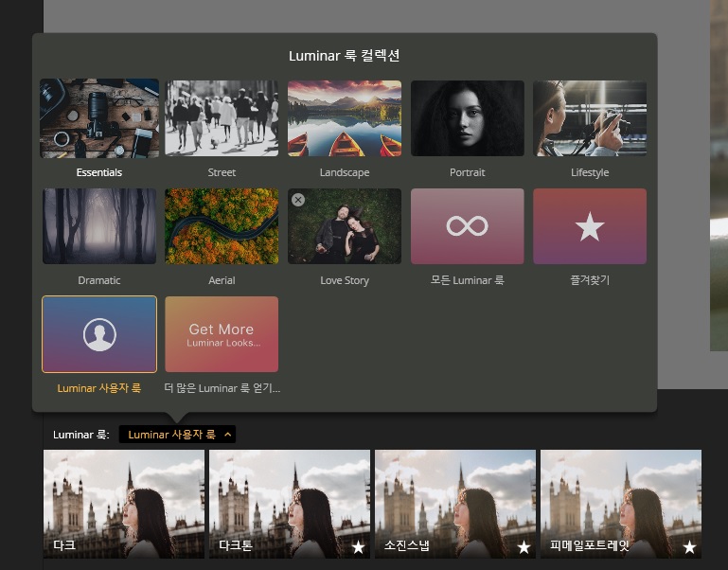Screen dimensions: 728x570
Task: Open the Essentials looks collection thumbnail
Action: coord(99,118)
